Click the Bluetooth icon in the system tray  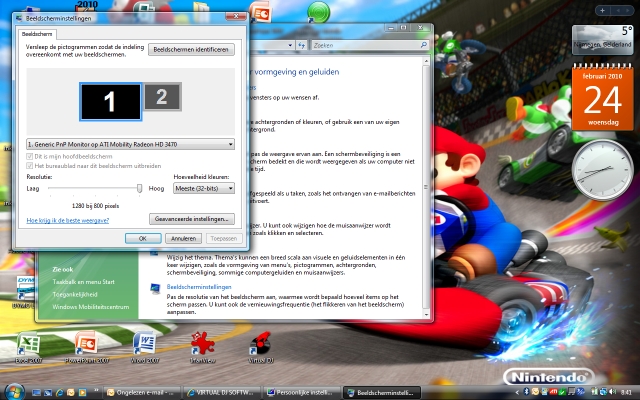coord(527,392)
